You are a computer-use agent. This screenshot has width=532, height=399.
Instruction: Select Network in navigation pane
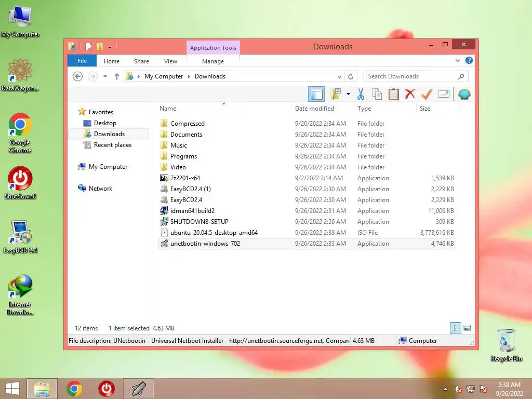pyautogui.click(x=100, y=188)
